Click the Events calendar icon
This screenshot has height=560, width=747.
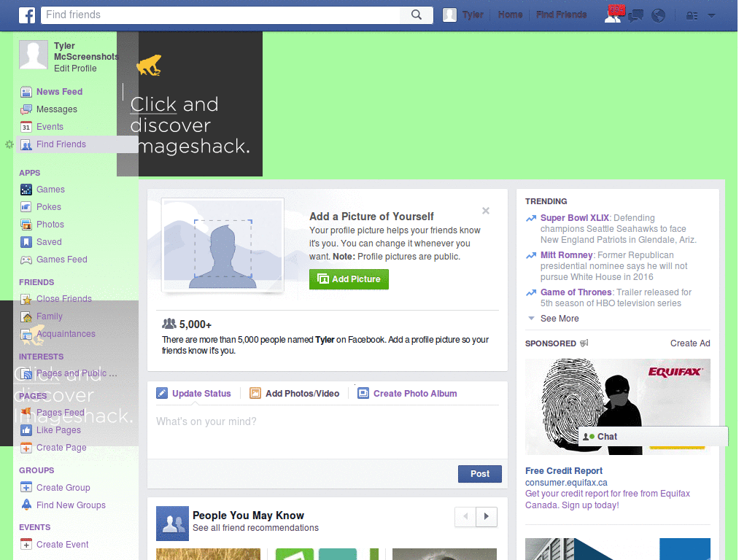tap(26, 127)
